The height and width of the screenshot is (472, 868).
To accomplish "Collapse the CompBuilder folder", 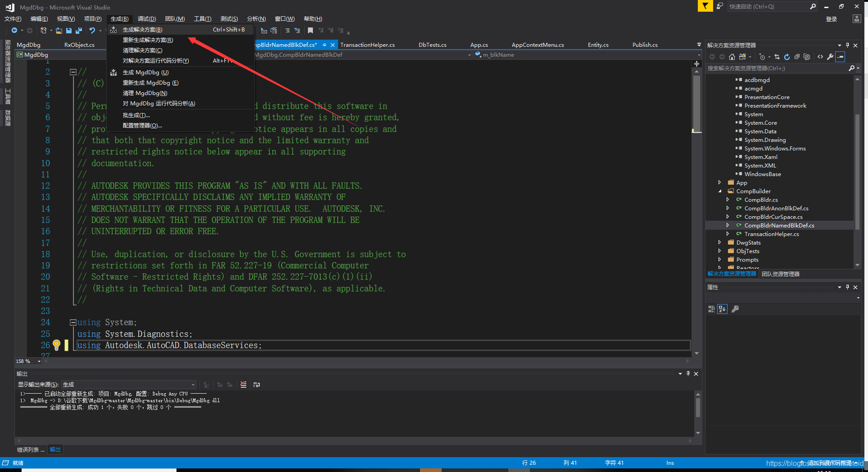I will point(719,191).
